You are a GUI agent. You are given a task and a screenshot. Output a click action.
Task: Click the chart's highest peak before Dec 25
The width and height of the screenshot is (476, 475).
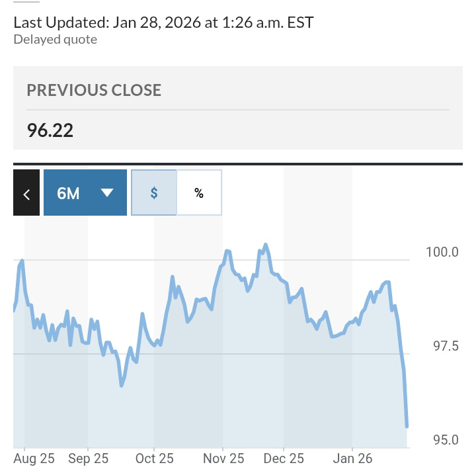click(x=266, y=245)
